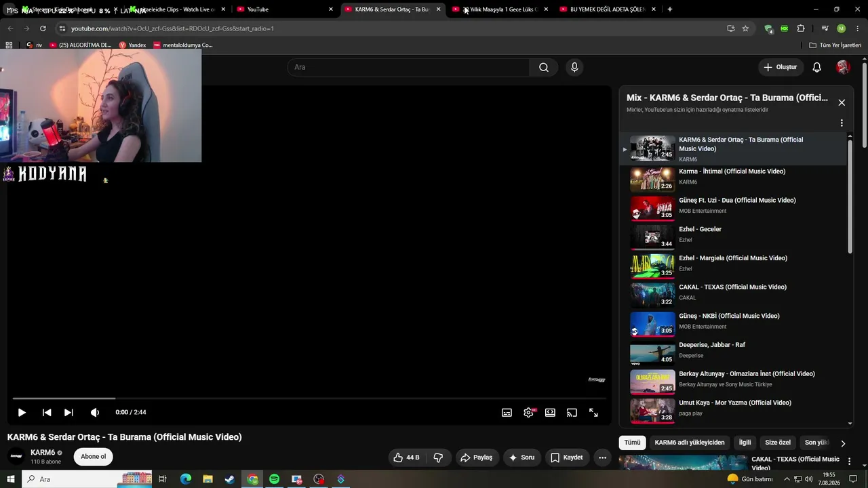Click the address bar URL
Screen dimensions: 868x488
(x=172, y=28)
